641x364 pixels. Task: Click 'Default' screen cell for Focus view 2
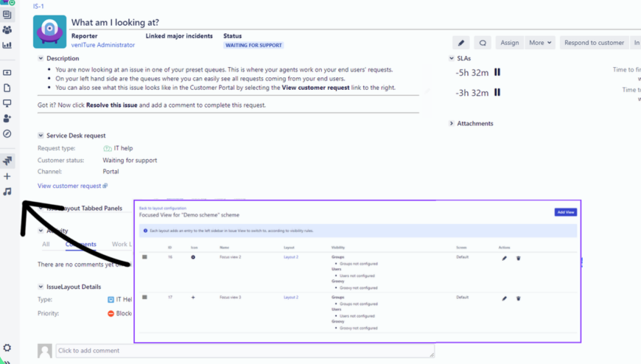tap(463, 257)
